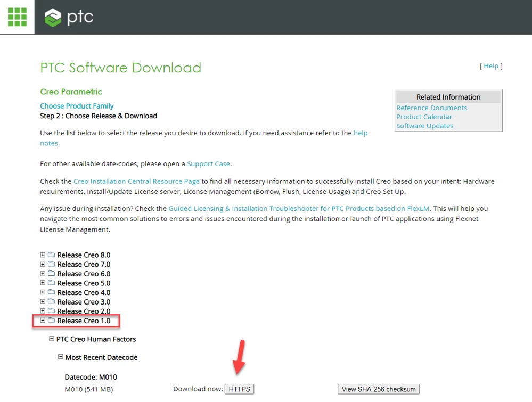Image resolution: width=532 pixels, height=402 pixels.
Task: Select Release Creo 2.0 label
Action: pos(84,311)
